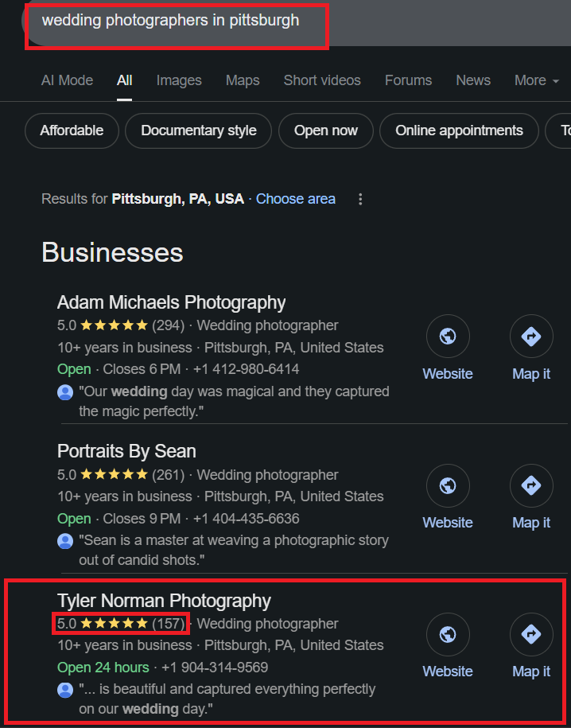Open Adam Michaels Photography website globe icon

click(448, 337)
